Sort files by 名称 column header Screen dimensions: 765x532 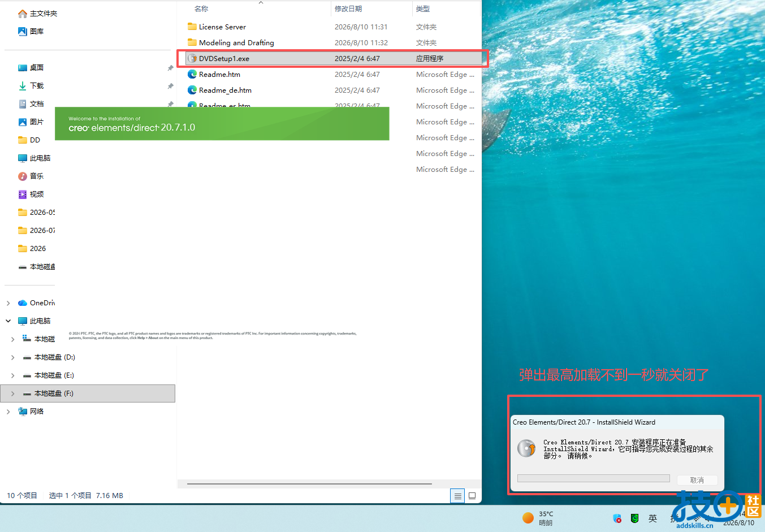201,9
